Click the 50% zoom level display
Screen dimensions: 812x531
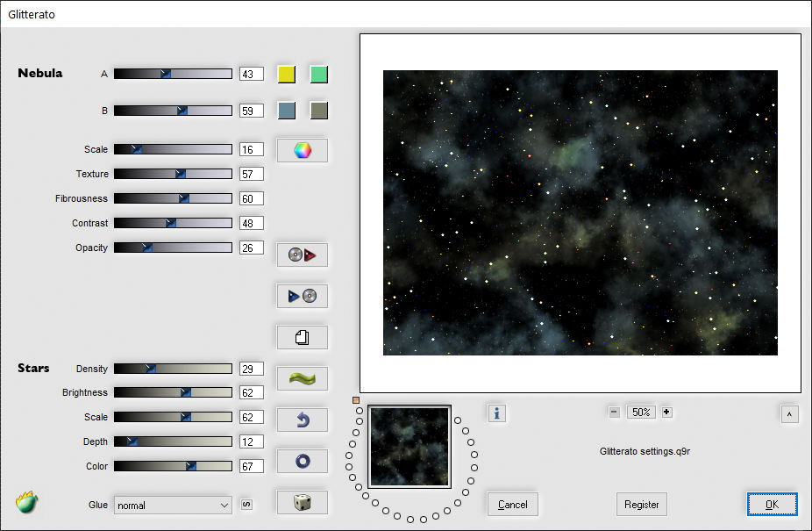[x=641, y=413]
